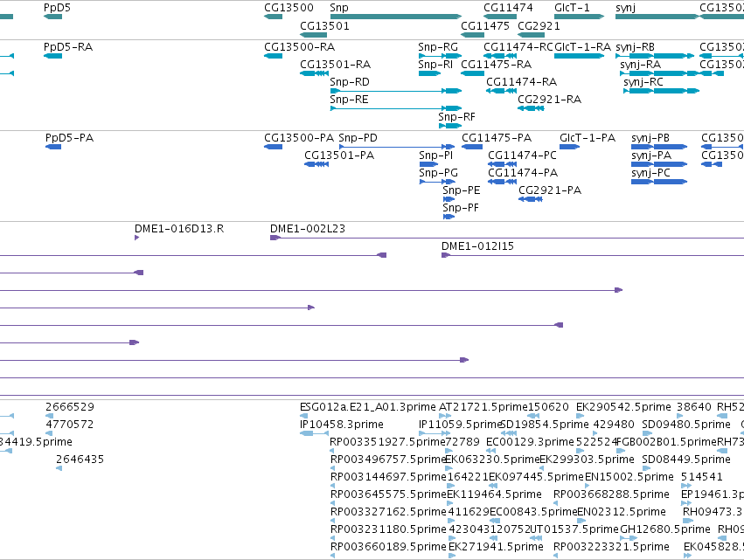Image resolution: width=744 pixels, height=560 pixels.
Task: Select EST RP003496757.5prime
Action: [388, 460]
